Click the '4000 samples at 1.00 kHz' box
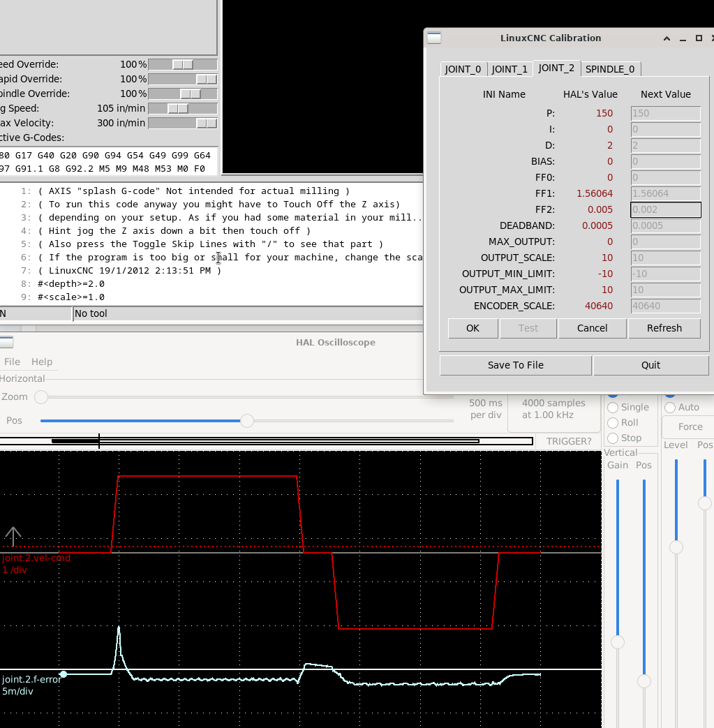 point(554,409)
